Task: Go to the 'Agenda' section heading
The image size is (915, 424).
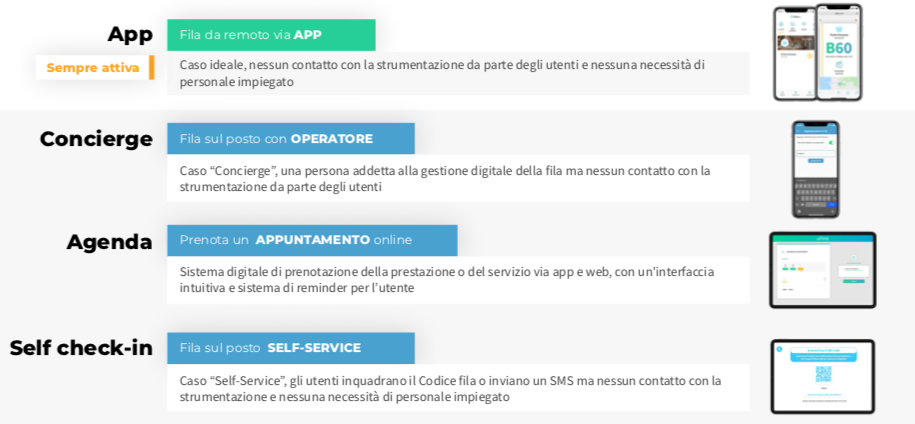Action: 109,241
